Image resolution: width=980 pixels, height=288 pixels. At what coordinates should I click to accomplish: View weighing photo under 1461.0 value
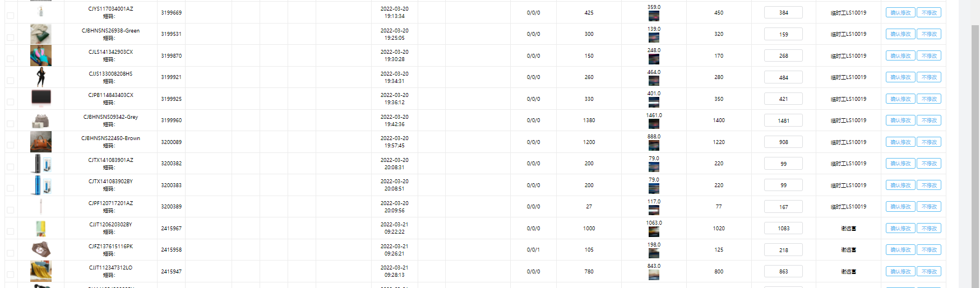654,124
